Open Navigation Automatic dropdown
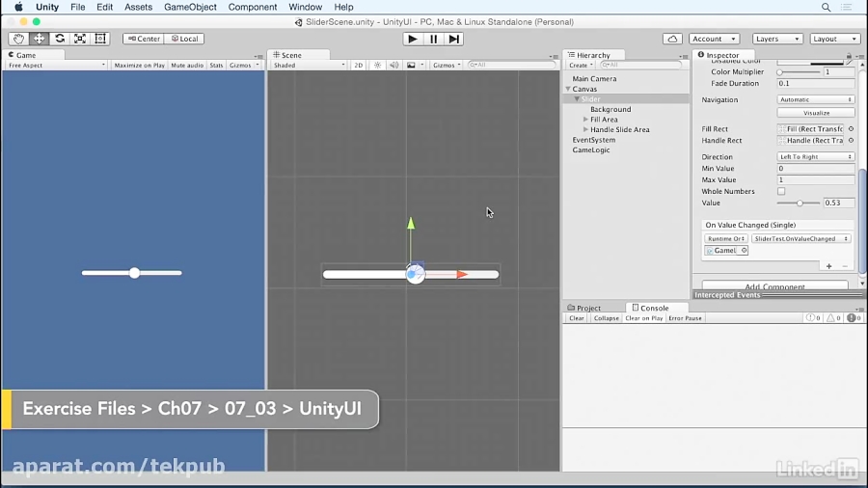The width and height of the screenshot is (868, 488). [x=816, y=99]
